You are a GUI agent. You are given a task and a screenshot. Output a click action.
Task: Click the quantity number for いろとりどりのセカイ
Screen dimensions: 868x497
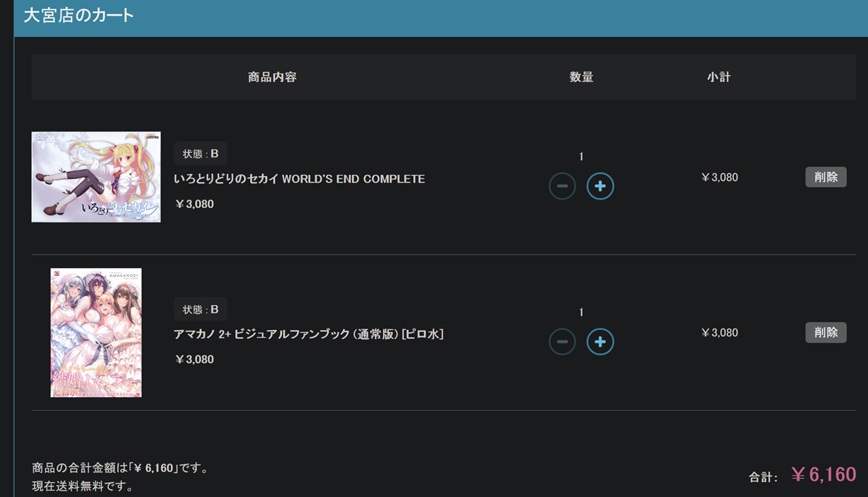click(x=581, y=156)
